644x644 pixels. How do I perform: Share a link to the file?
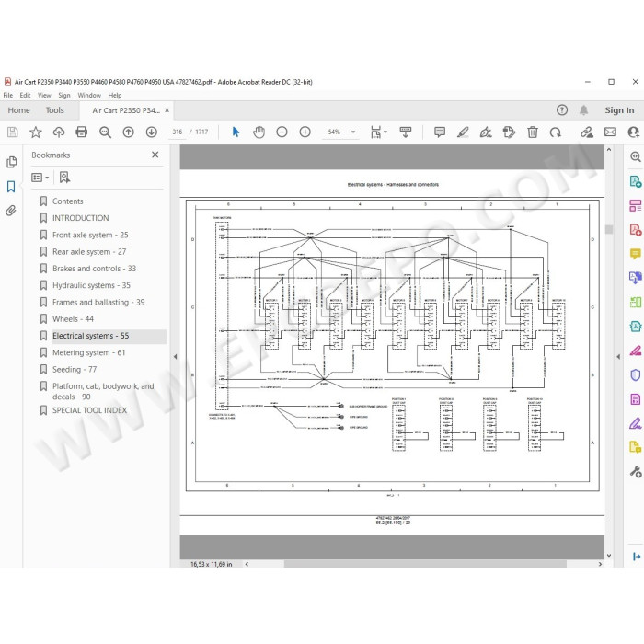[587, 132]
